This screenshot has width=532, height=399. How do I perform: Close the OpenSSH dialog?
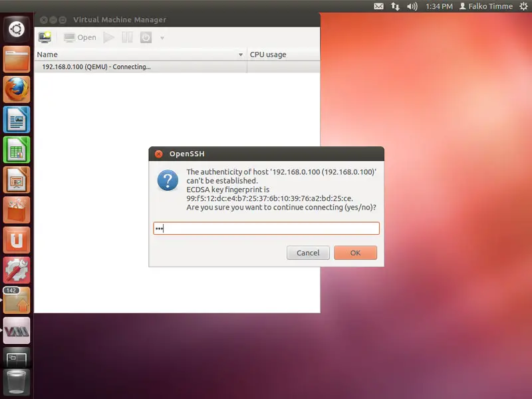point(158,154)
